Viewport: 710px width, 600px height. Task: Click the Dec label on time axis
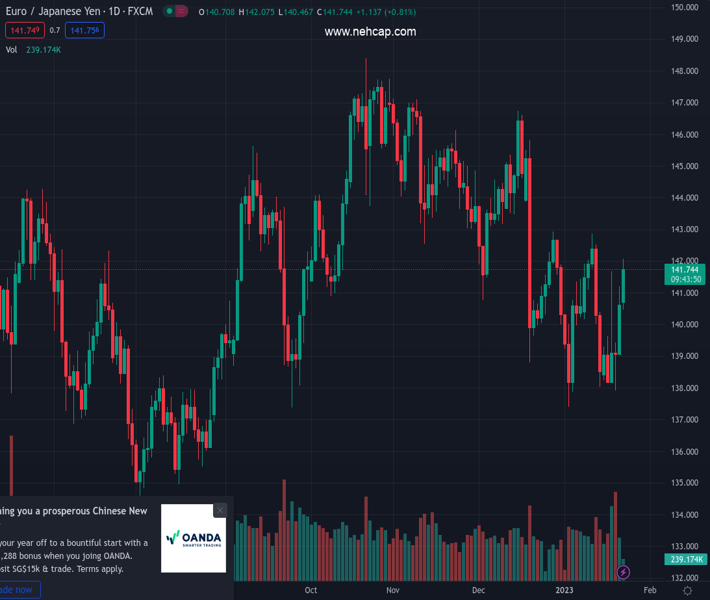coord(479,591)
